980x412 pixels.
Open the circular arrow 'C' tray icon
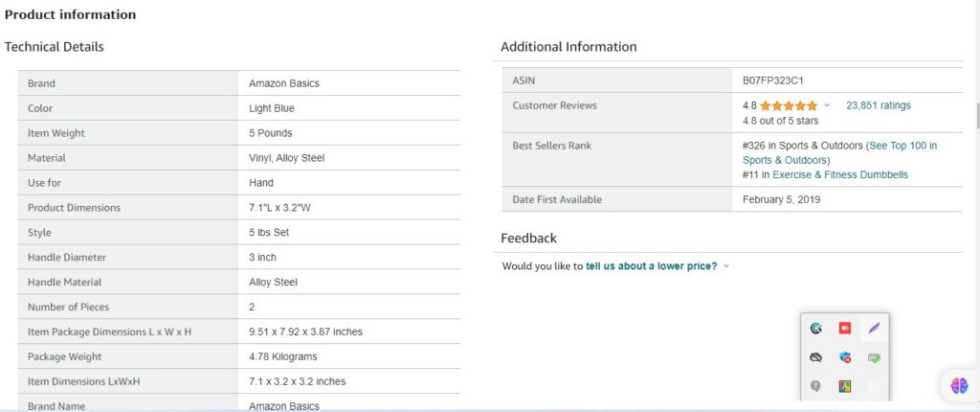tap(815, 328)
